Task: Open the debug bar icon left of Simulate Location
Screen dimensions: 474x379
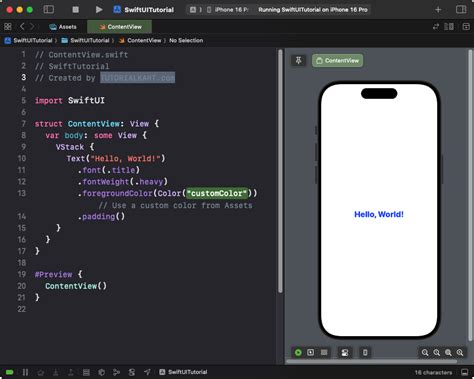Action: pyautogui.click(x=132, y=372)
